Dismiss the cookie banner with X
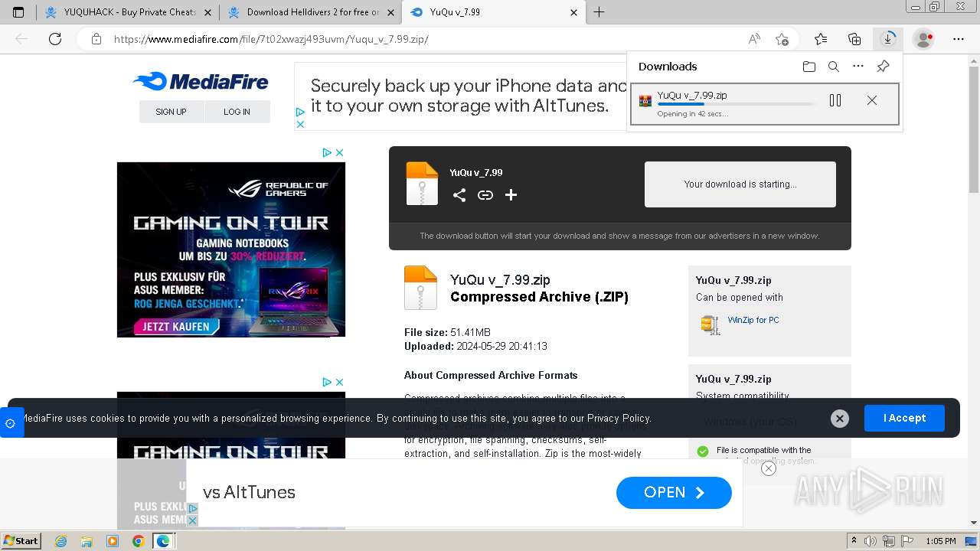 click(840, 419)
